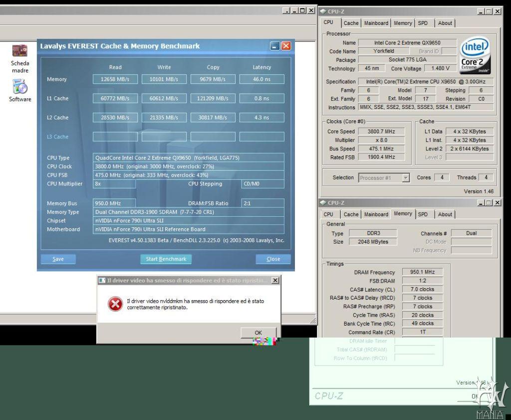The image size is (511, 420).
Task: Click Channels # value Dual
Action: point(471,233)
